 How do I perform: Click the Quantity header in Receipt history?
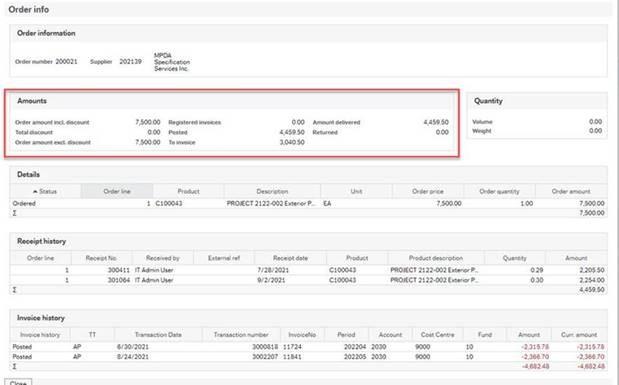tap(514, 258)
